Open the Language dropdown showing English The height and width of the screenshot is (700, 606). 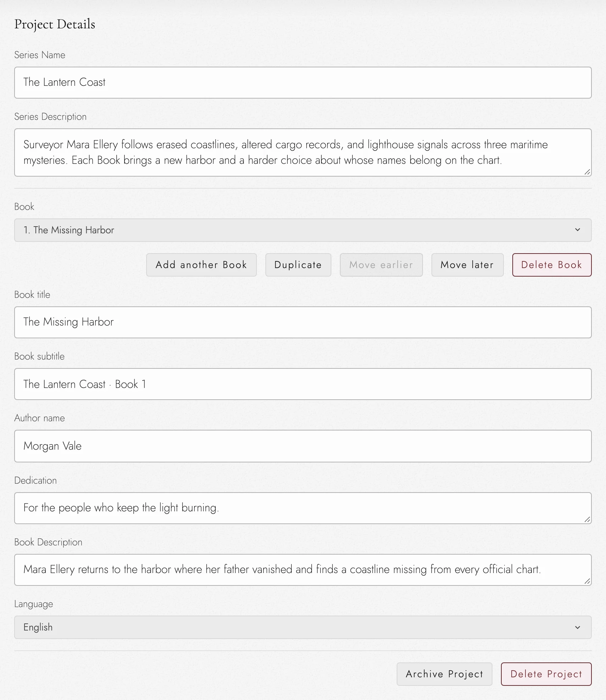point(303,627)
